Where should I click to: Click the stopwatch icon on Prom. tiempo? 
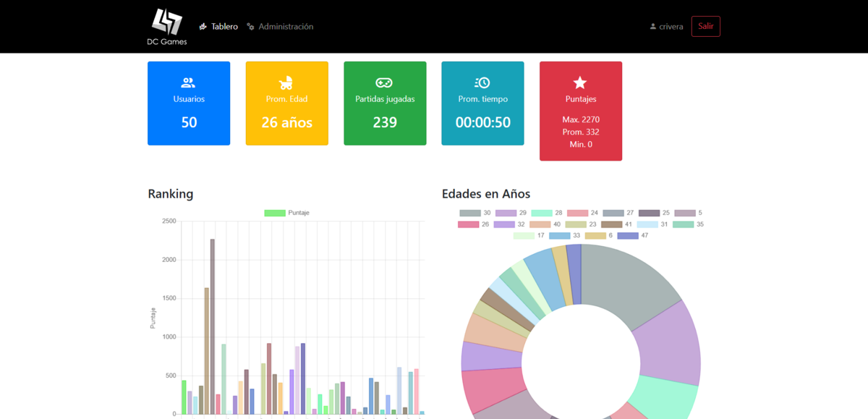point(482,83)
